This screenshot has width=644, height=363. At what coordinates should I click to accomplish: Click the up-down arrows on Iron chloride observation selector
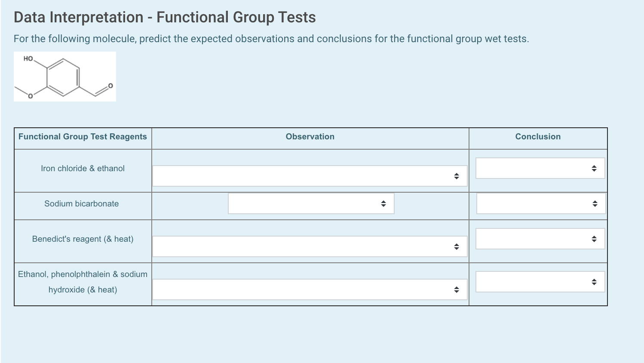coord(456,175)
